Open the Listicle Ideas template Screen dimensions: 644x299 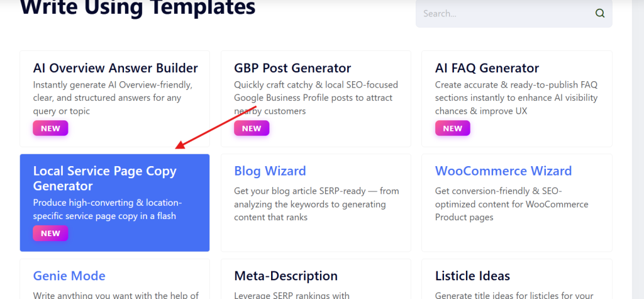point(472,276)
